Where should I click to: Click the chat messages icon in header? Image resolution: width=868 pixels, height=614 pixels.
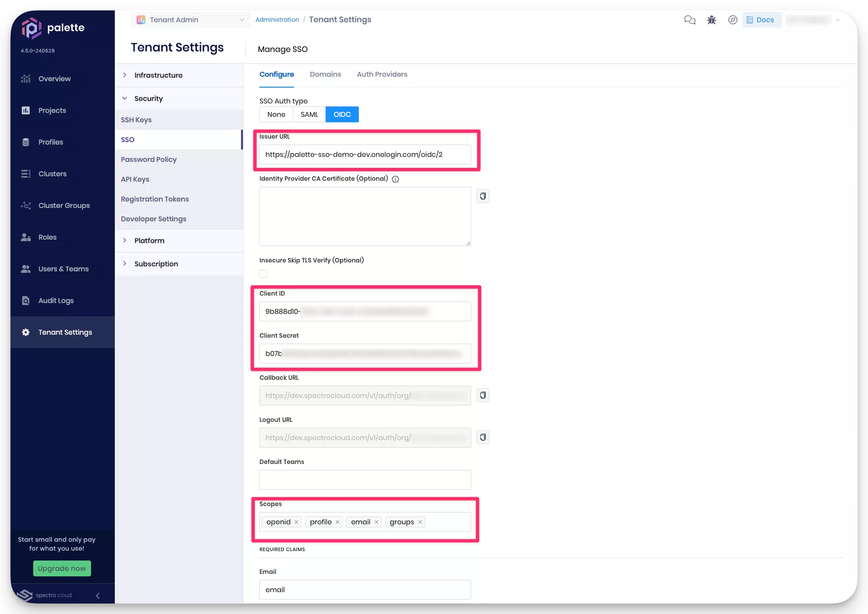pyautogui.click(x=689, y=20)
